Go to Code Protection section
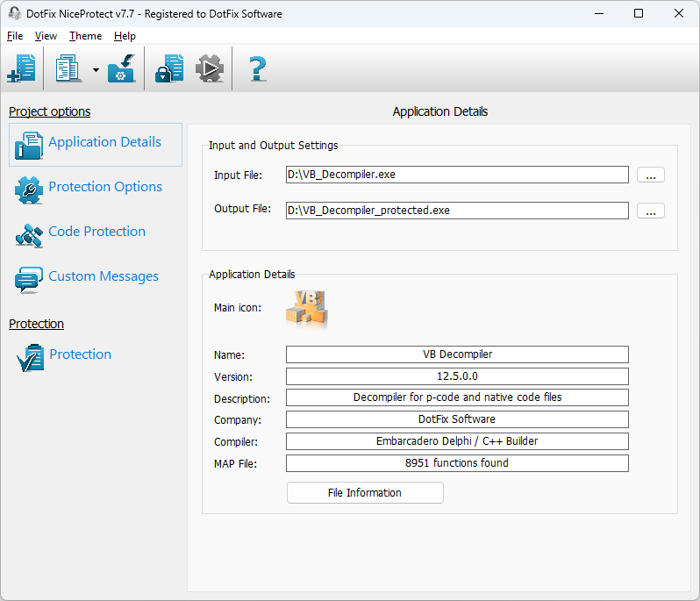 click(96, 232)
